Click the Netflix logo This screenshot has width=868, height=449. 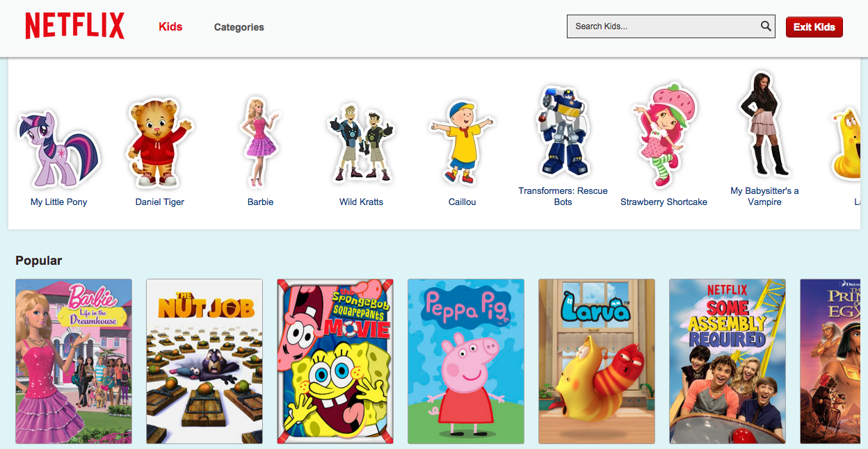(75, 26)
